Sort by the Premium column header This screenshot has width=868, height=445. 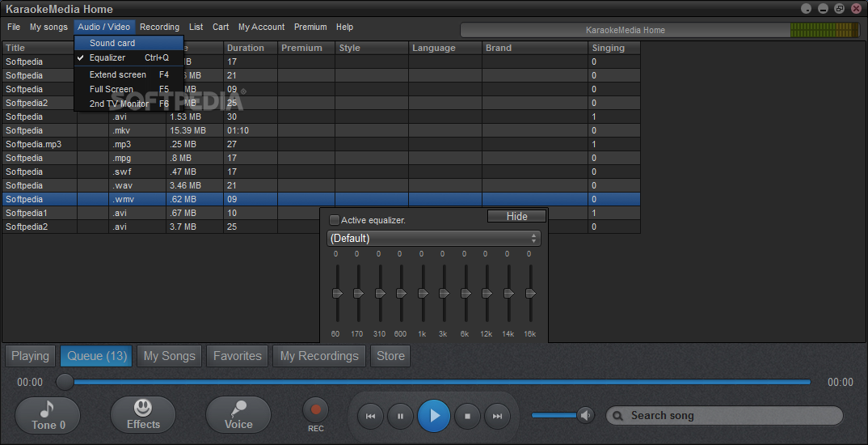point(306,48)
